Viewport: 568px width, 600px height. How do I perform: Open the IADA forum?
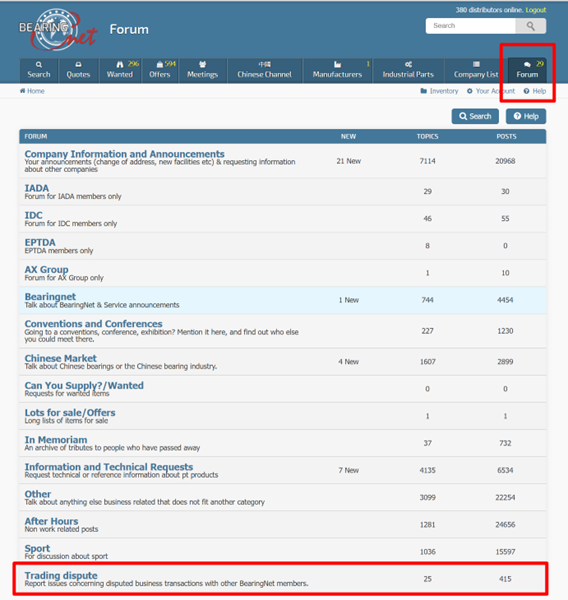(x=37, y=188)
